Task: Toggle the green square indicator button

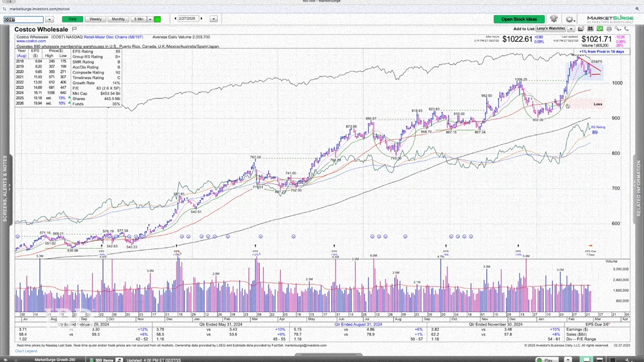Action: [x=157, y=19]
